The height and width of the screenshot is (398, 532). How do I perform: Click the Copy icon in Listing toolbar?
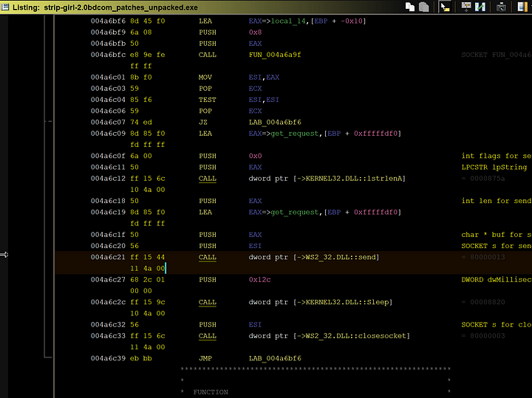[x=410, y=7]
